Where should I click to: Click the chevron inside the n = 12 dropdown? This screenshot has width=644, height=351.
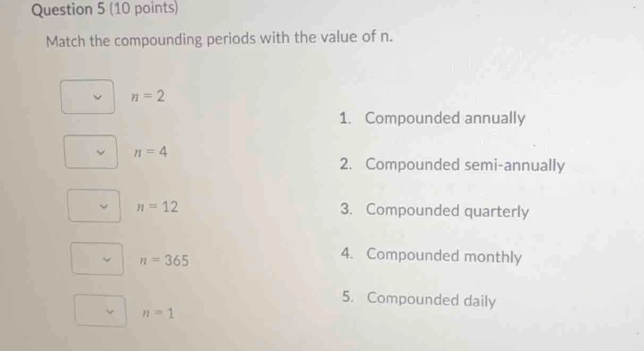(x=103, y=206)
